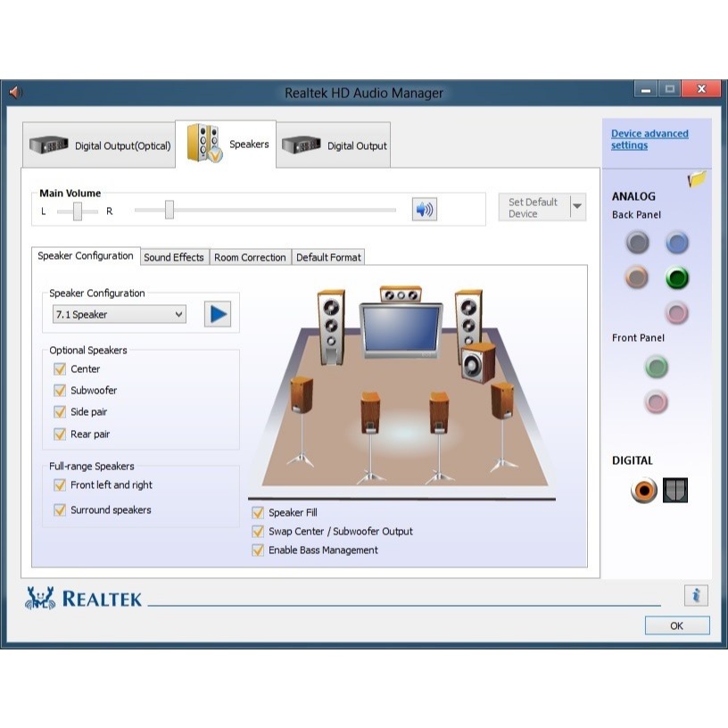Switch to the Digital Output tab
Image resolution: width=728 pixels, height=728 pixels.
[x=334, y=145]
